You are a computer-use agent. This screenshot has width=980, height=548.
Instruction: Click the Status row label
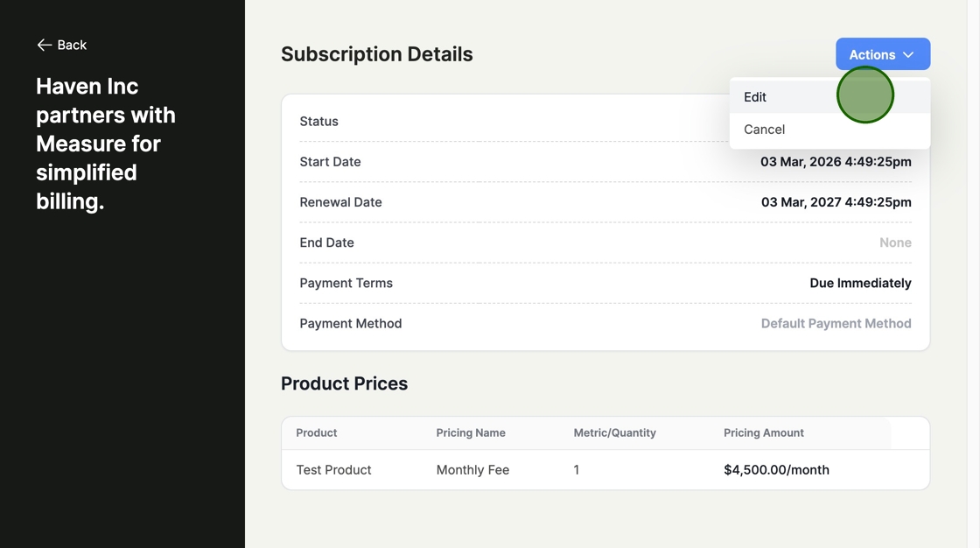(318, 122)
